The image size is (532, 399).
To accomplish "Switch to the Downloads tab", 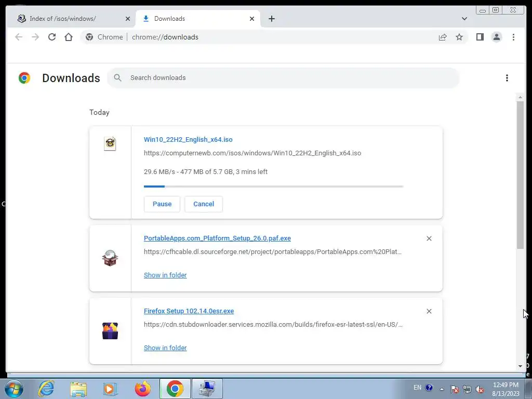I will click(198, 19).
